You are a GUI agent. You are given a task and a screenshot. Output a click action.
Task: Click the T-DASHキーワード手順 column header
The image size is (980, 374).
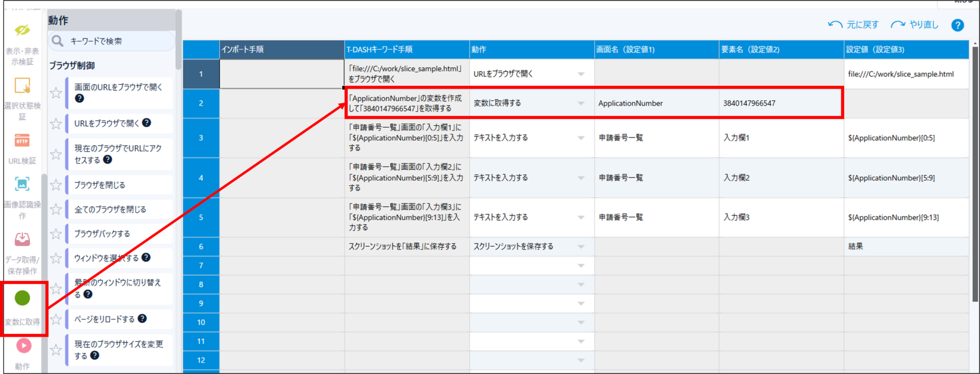(x=407, y=50)
